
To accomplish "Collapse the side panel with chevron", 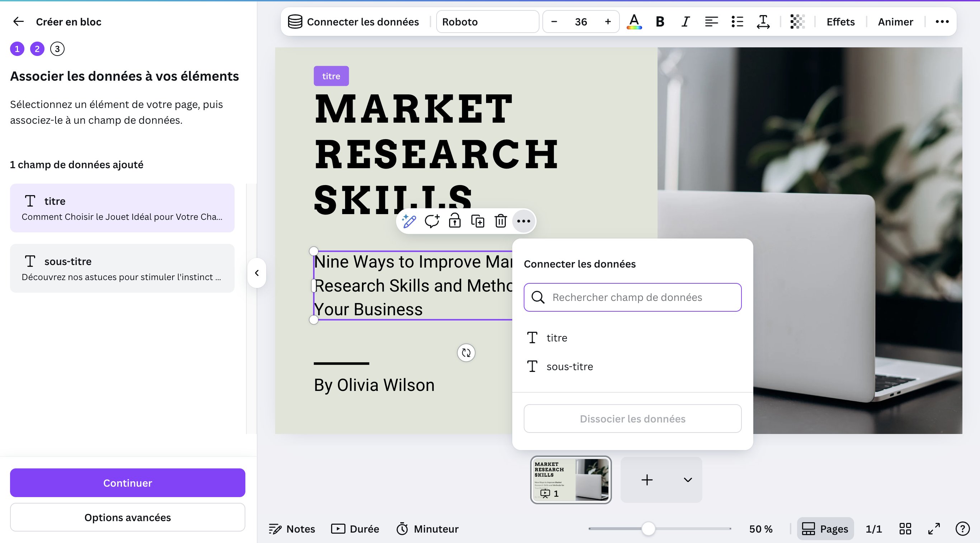I will pos(257,273).
